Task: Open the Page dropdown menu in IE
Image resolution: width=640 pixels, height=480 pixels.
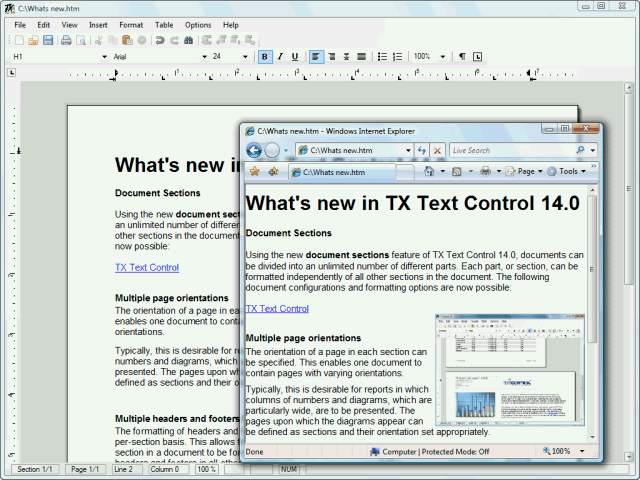Action: pyautogui.click(x=525, y=171)
